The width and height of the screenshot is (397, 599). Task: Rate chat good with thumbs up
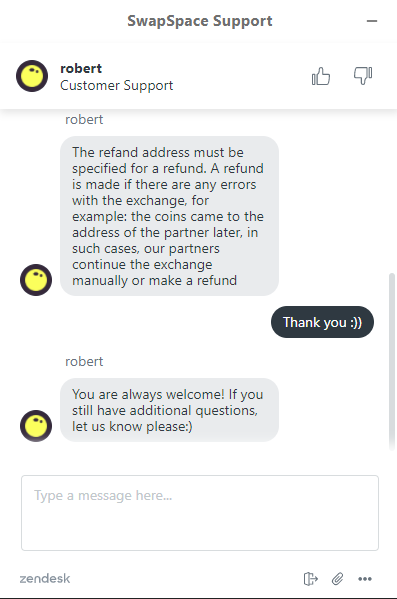[x=321, y=76]
